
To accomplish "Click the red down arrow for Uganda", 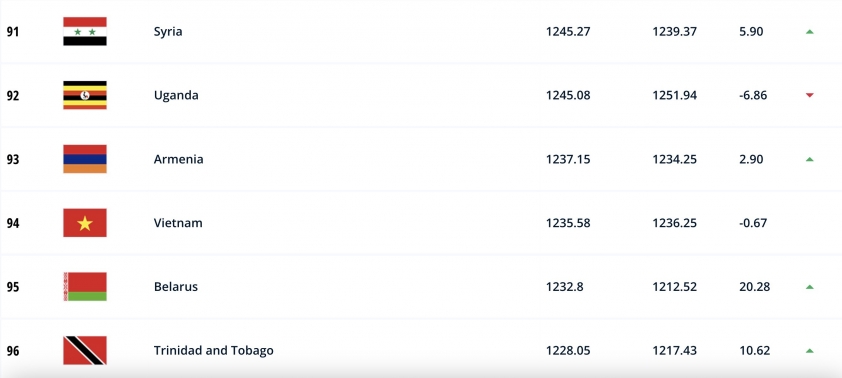I will tap(810, 96).
